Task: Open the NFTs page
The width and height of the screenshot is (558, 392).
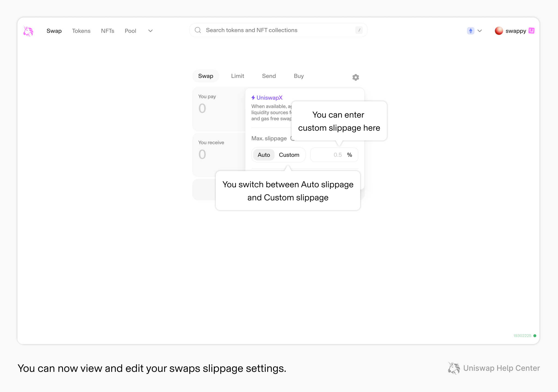Action: tap(108, 31)
